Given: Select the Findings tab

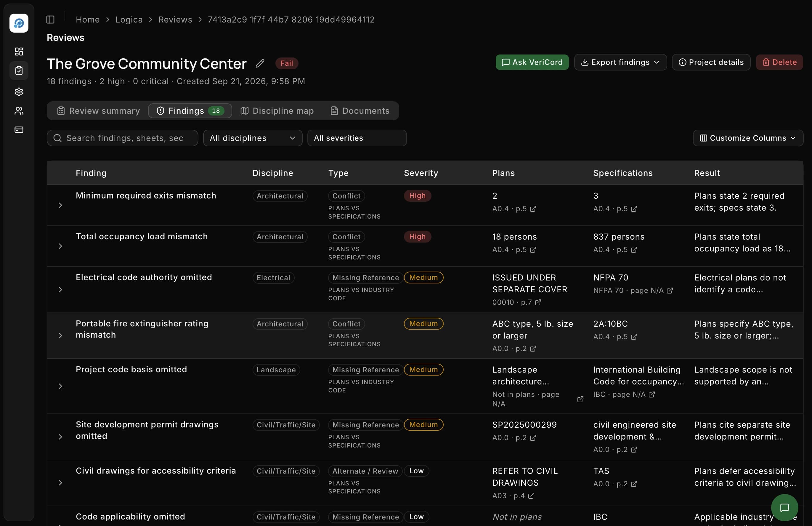Looking at the screenshot, I should pos(190,111).
